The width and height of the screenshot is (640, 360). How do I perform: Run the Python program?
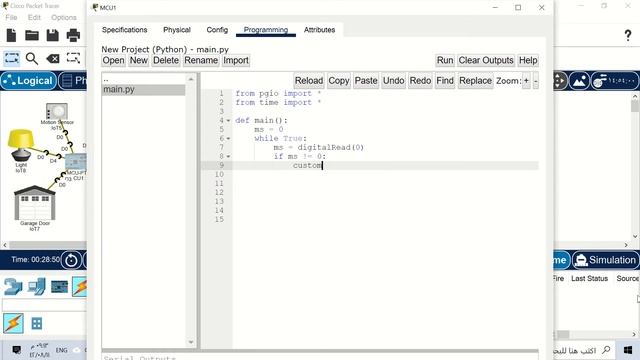tap(445, 60)
